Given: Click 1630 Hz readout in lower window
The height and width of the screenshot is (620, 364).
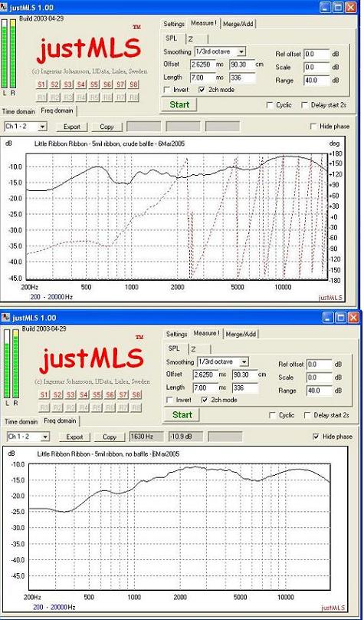Looking at the screenshot, I should click(146, 437).
